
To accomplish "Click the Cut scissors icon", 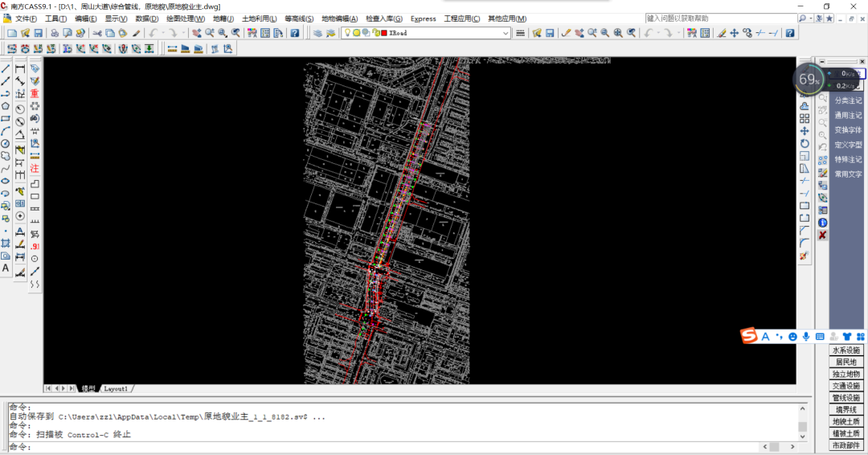I will point(96,33).
